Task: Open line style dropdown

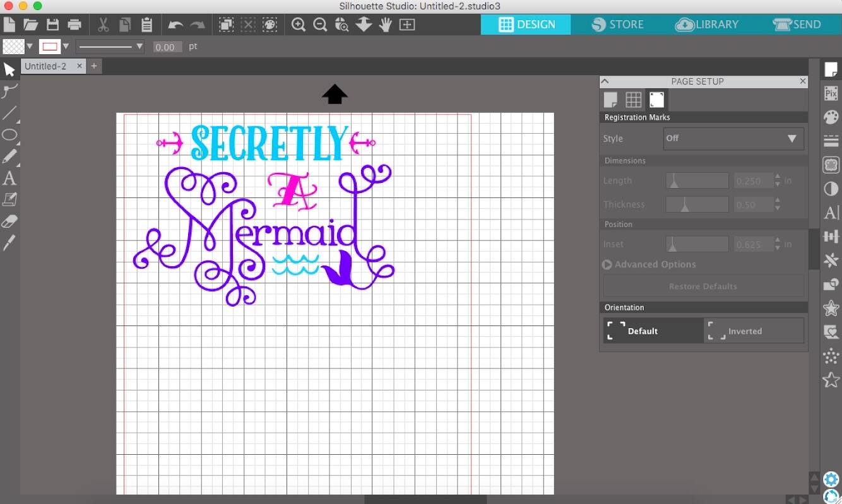Action: coord(110,47)
